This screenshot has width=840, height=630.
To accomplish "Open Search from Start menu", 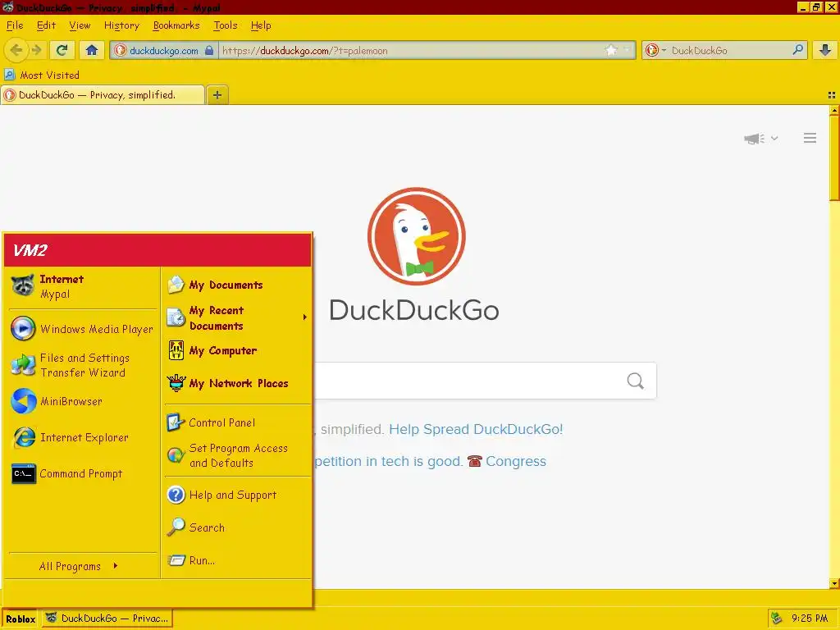I will [237, 527].
